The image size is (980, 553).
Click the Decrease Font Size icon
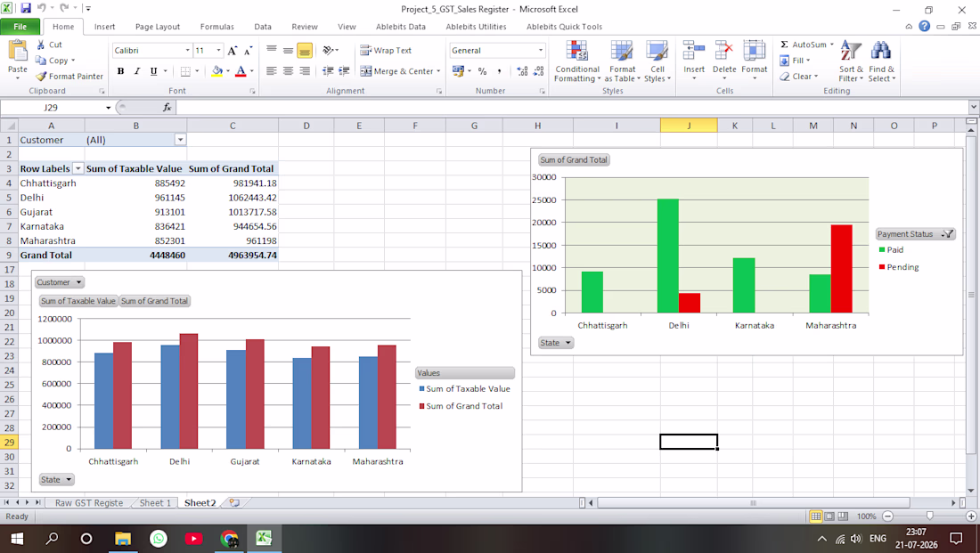pos(249,51)
